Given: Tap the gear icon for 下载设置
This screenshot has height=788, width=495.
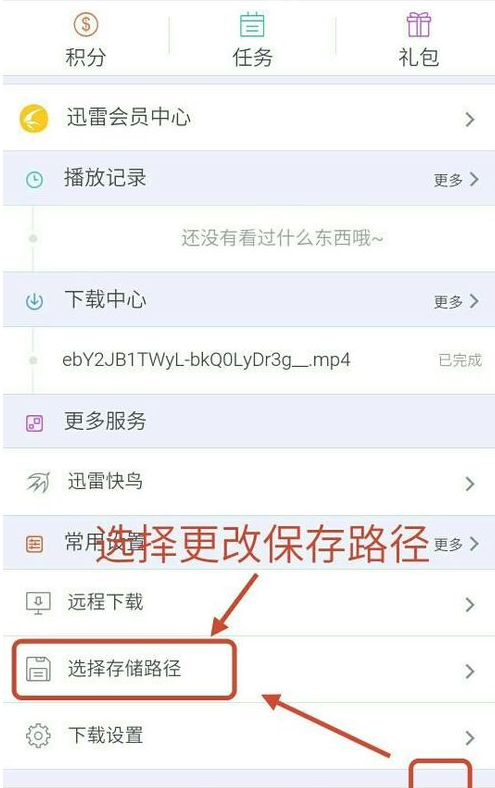Looking at the screenshot, I should pos(38,736).
